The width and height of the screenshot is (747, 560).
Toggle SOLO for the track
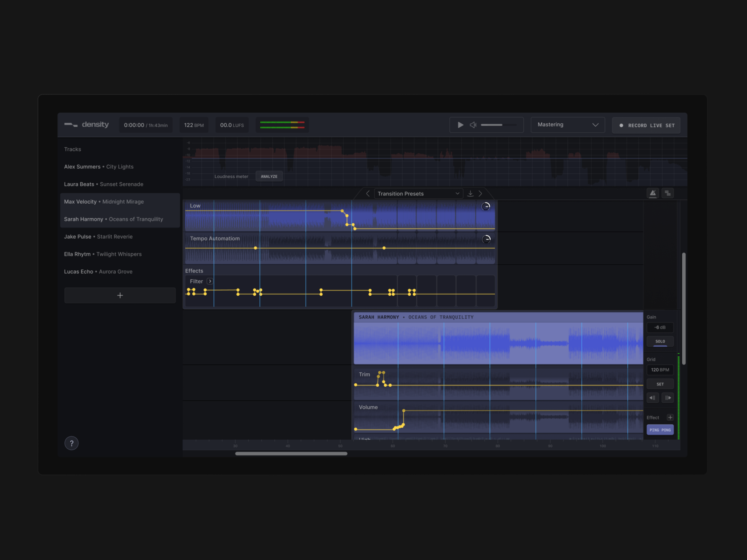(660, 341)
